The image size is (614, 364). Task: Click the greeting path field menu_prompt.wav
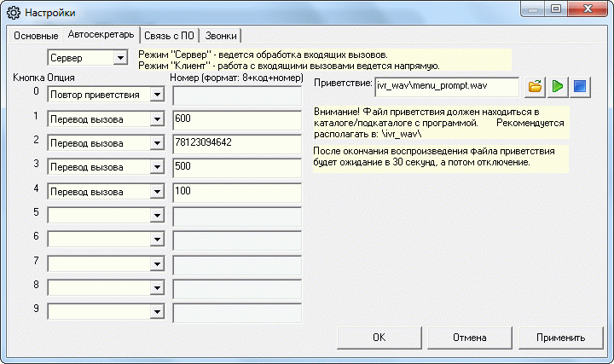[447, 87]
